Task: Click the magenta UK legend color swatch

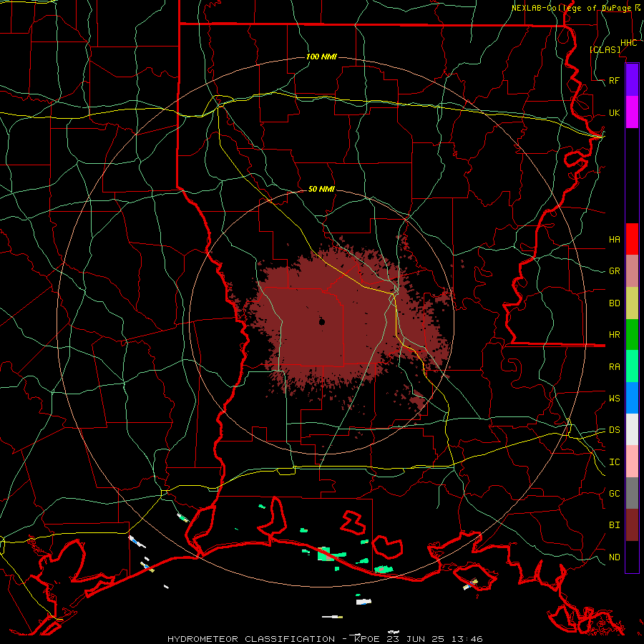Action: [x=632, y=112]
